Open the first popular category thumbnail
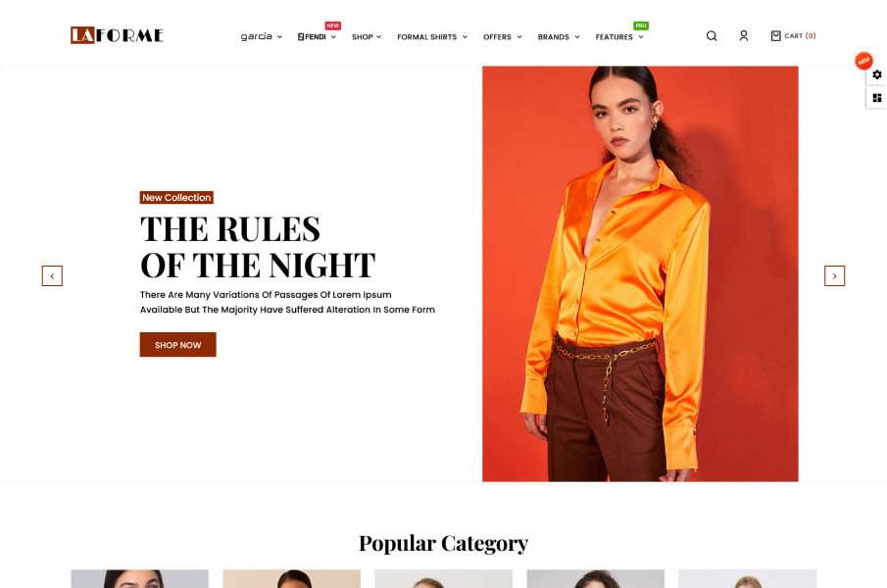The height and width of the screenshot is (588, 887). (140, 578)
